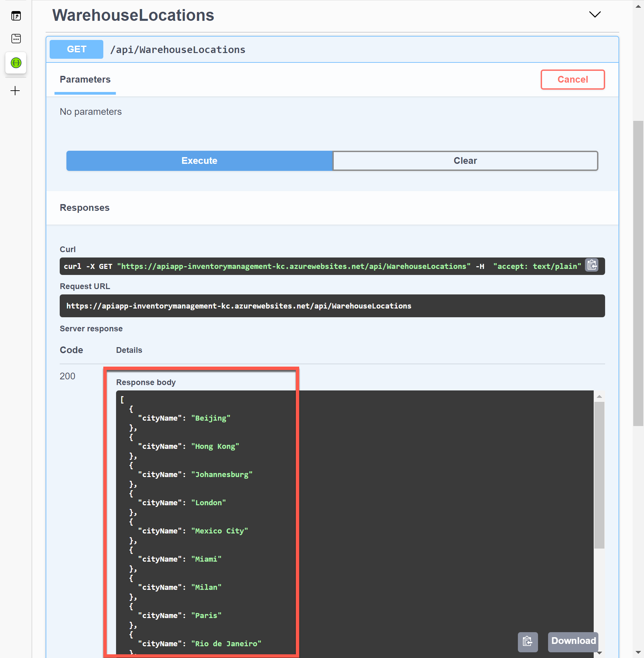Select the Request URL text field
Viewport: 644px width, 658px height.
pos(332,305)
